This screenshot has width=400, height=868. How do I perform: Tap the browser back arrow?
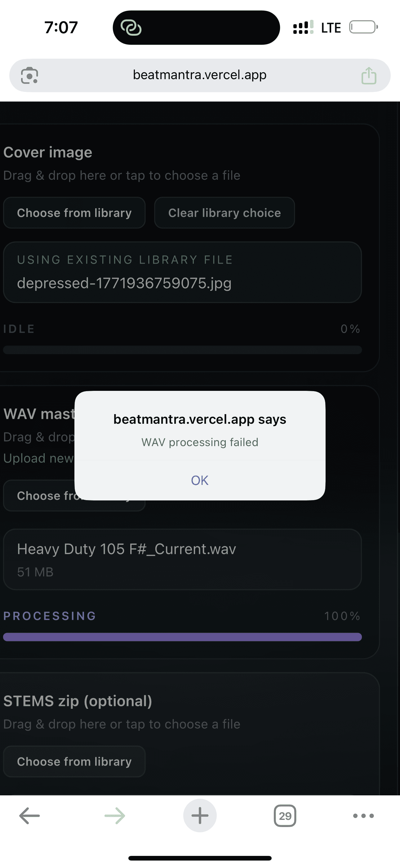pyautogui.click(x=30, y=816)
